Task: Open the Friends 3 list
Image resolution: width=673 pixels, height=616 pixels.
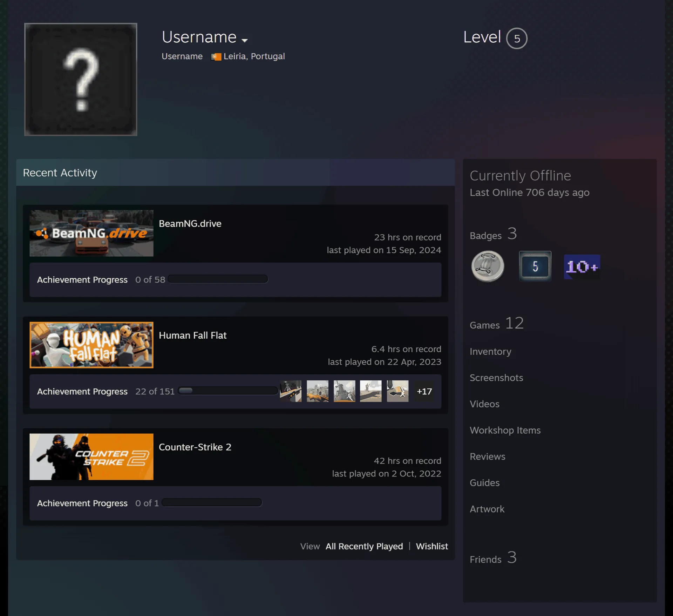Action: [493, 558]
